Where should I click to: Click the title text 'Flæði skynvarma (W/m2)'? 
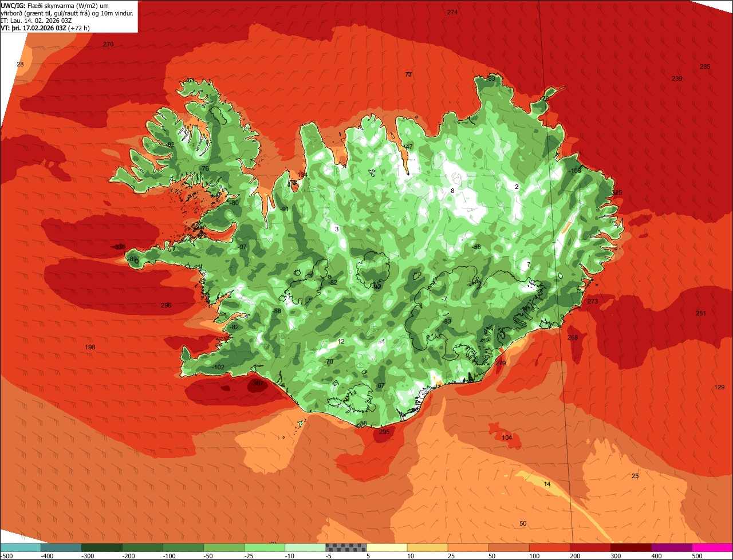pos(62,5)
